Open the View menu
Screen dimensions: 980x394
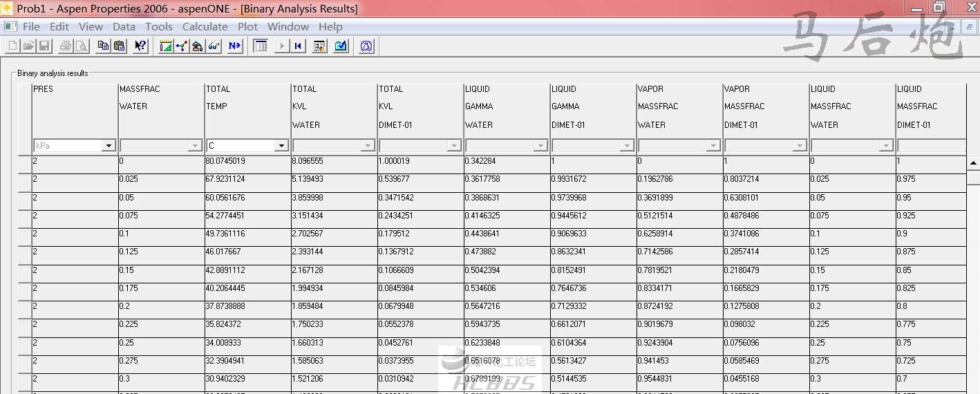point(91,26)
